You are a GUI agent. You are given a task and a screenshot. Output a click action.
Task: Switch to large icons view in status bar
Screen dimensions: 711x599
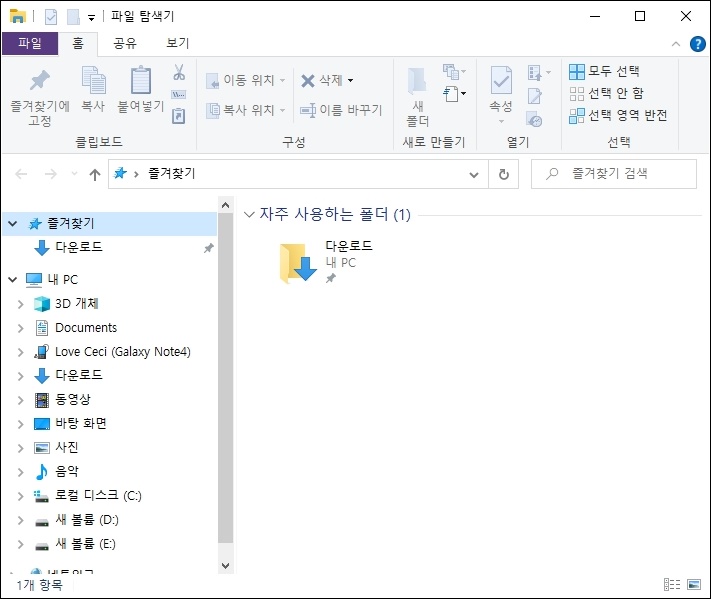(694, 585)
